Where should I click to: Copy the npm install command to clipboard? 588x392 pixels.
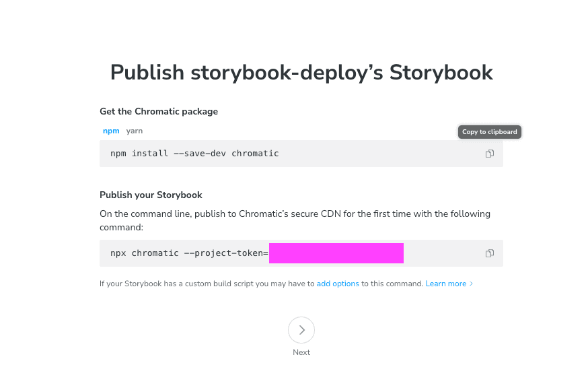coord(489,154)
